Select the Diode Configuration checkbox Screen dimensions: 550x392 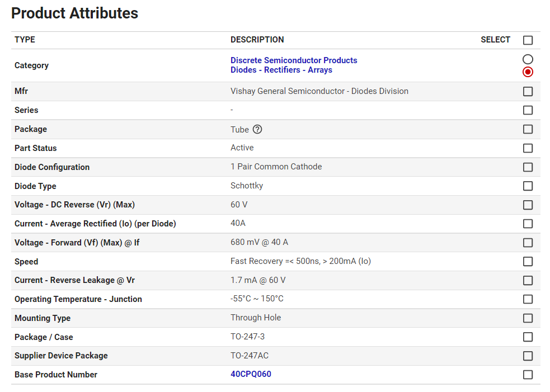[528, 167]
